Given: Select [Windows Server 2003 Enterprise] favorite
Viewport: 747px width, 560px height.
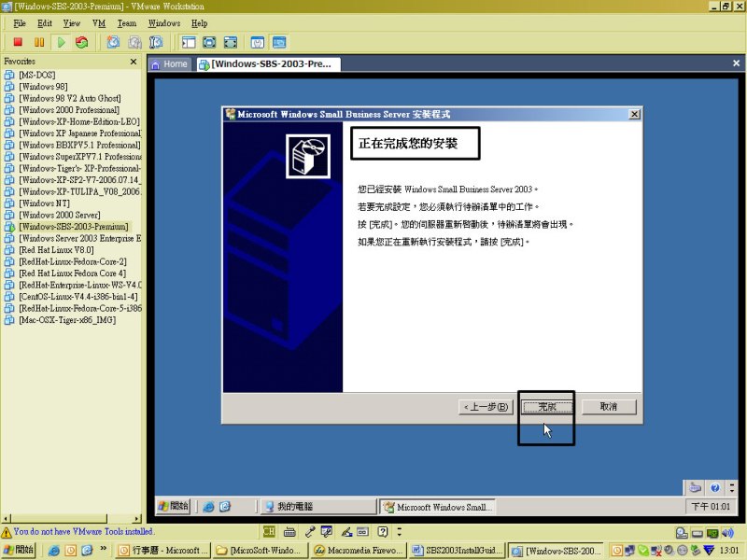Looking at the screenshot, I should (73, 238).
